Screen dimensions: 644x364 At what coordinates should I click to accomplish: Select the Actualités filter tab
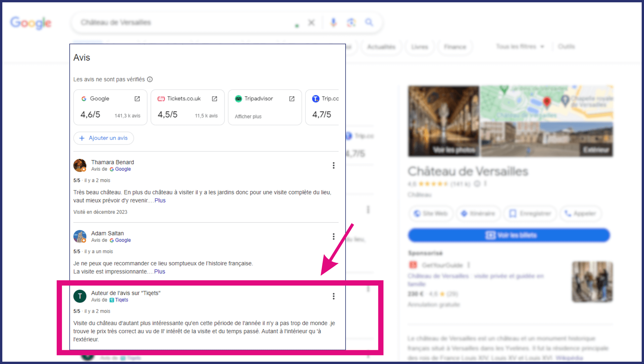coord(381,47)
